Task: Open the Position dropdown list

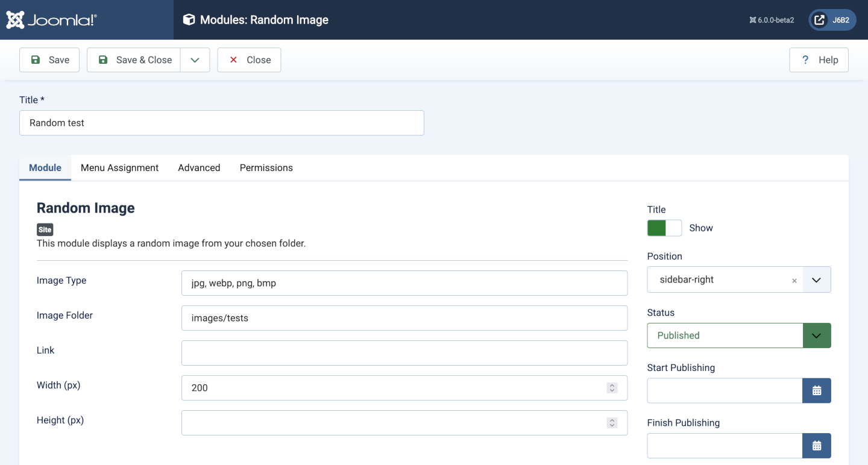Action: pos(816,280)
